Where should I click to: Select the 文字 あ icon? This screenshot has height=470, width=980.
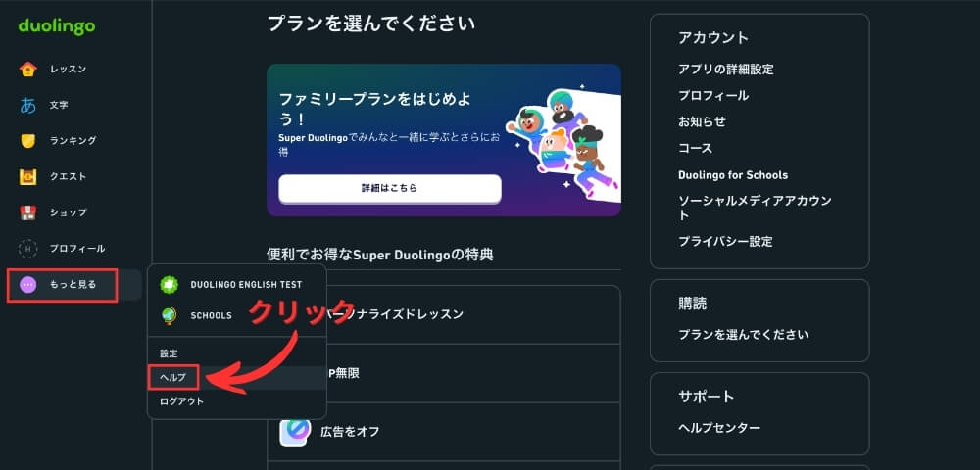coord(28,105)
